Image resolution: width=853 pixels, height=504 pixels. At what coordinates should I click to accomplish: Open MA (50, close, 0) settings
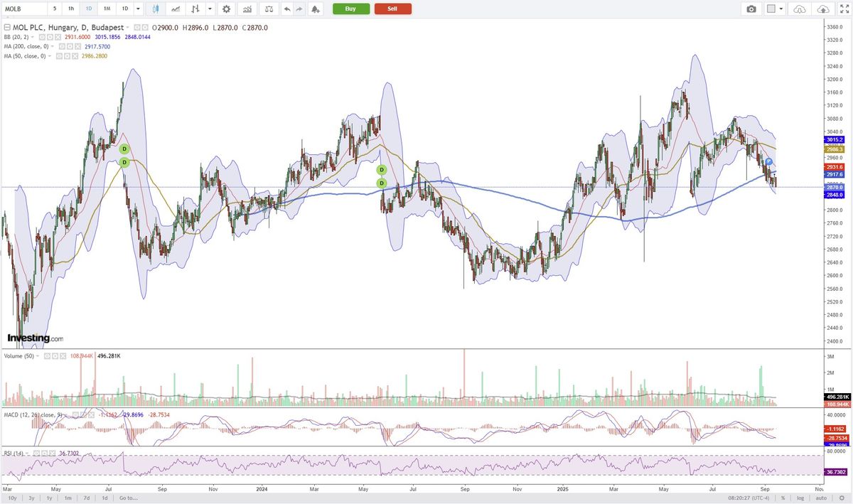click(x=66, y=55)
